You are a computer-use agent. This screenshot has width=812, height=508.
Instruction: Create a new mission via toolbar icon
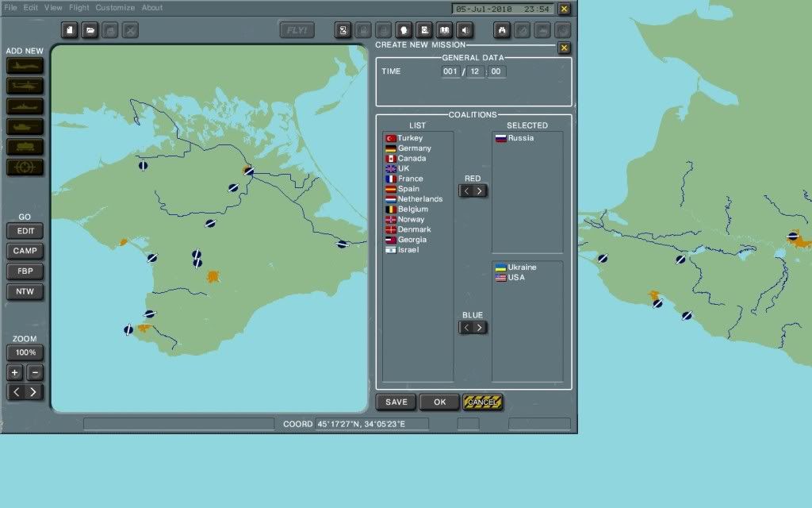(68, 29)
